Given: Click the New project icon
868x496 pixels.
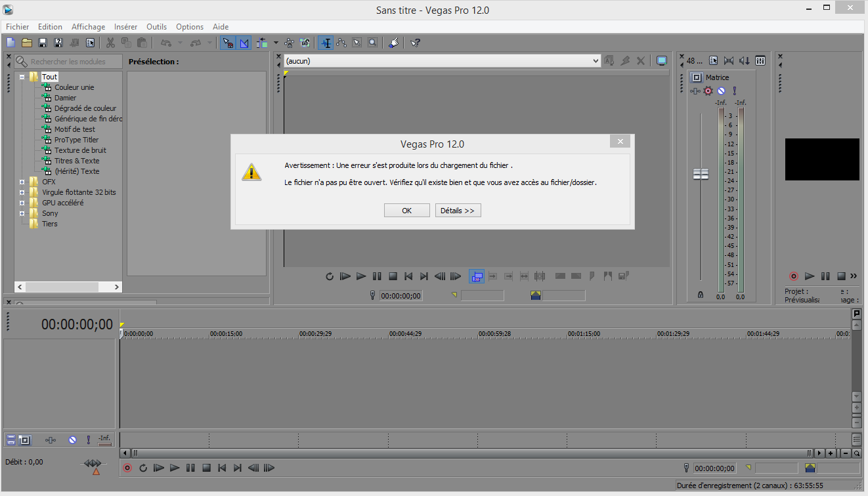Looking at the screenshot, I should point(11,43).
